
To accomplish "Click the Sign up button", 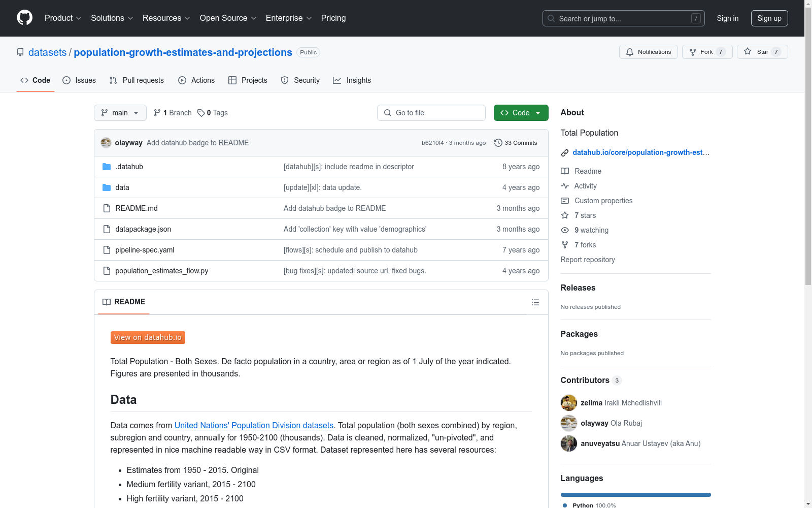I will coord(769,18).
